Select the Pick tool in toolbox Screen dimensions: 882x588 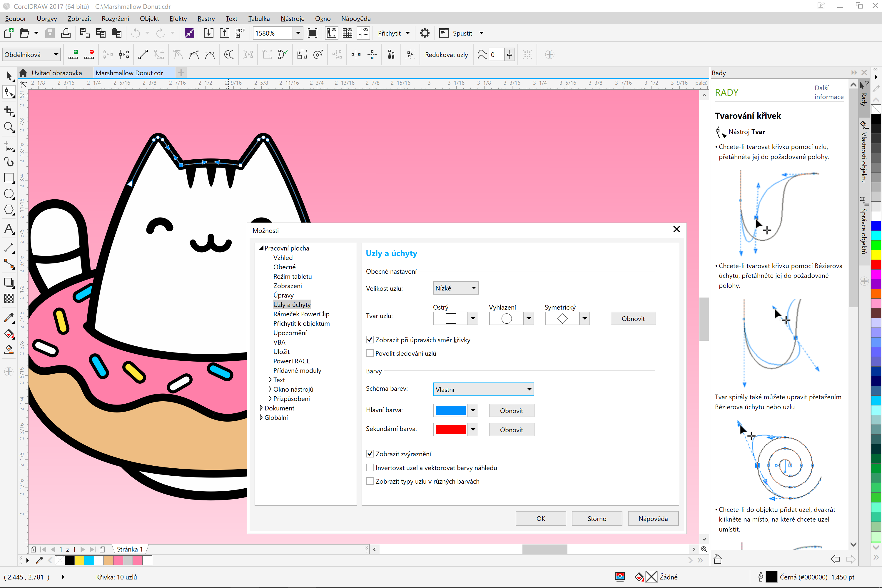[x=9, y=76]
